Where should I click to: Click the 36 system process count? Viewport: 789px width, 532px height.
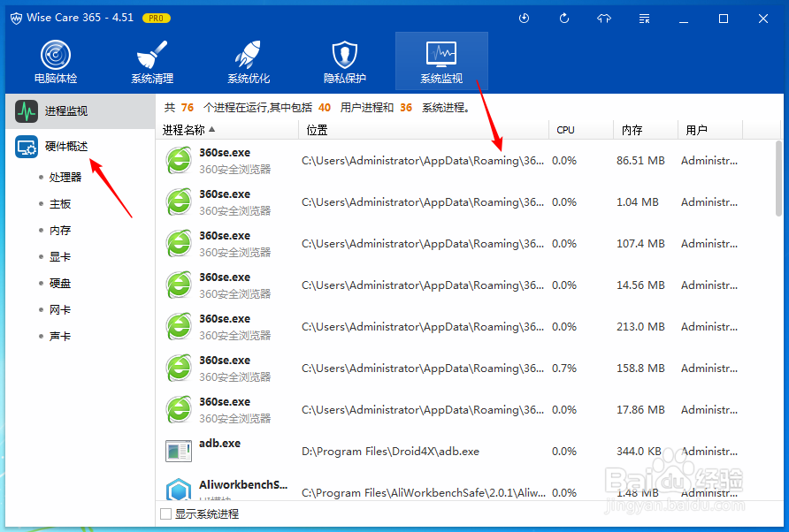pos(406,108)
